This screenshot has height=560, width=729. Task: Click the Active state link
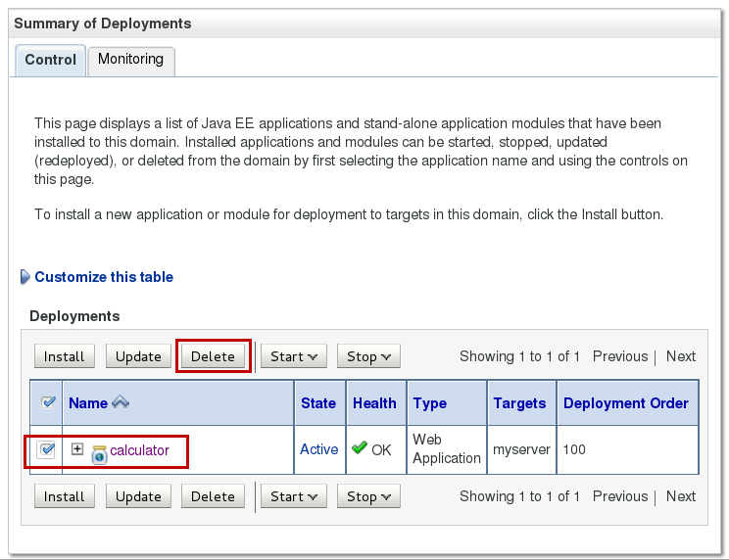click(x=318, y=449)
